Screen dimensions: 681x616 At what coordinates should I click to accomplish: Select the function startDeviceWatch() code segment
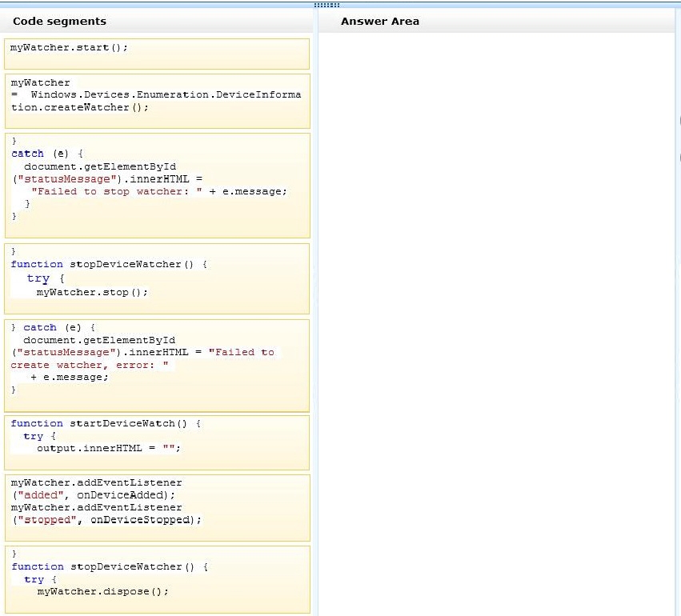[x=157, y=442]
